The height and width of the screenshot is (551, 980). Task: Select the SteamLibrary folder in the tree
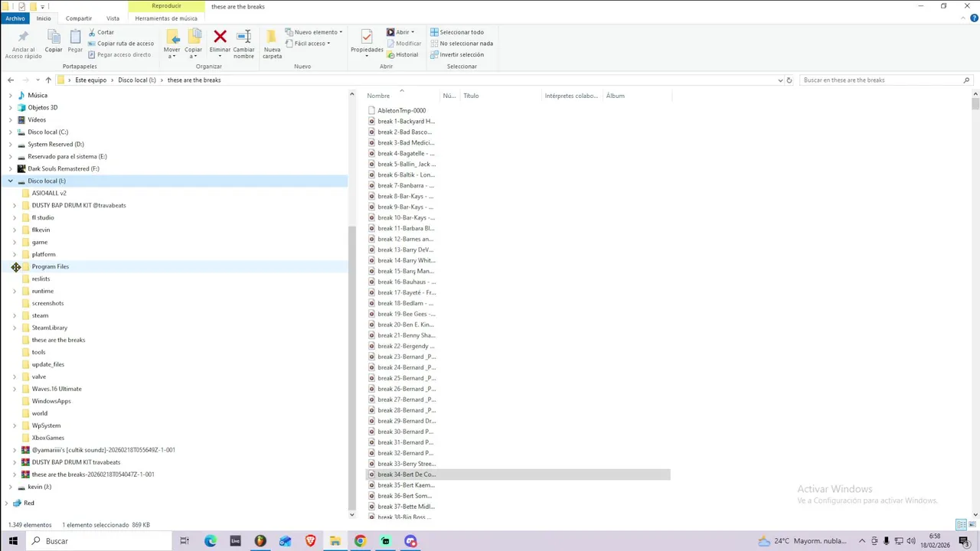pos(50,328)
